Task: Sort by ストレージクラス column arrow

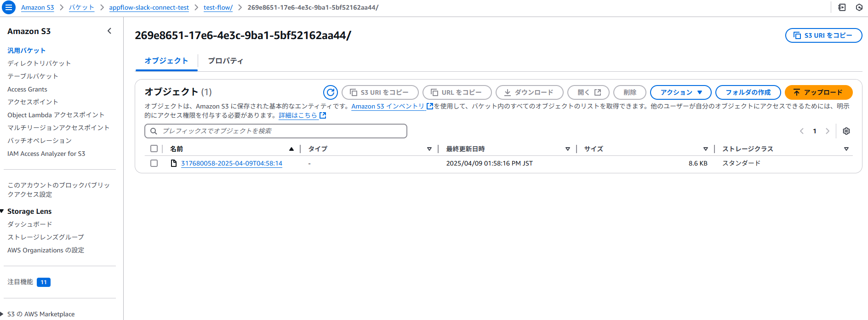Action: tap(846, 149)
